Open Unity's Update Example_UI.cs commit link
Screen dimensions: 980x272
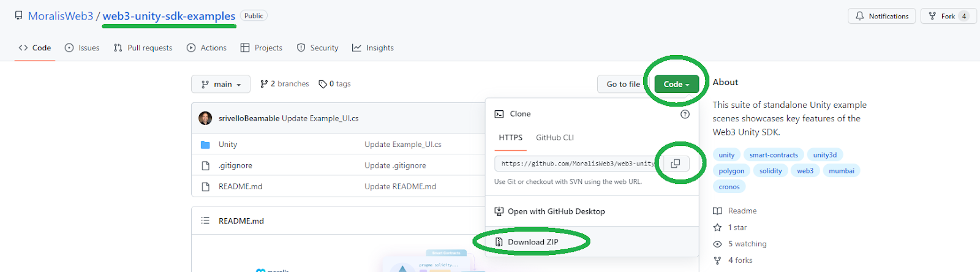(x=403, y=145)
